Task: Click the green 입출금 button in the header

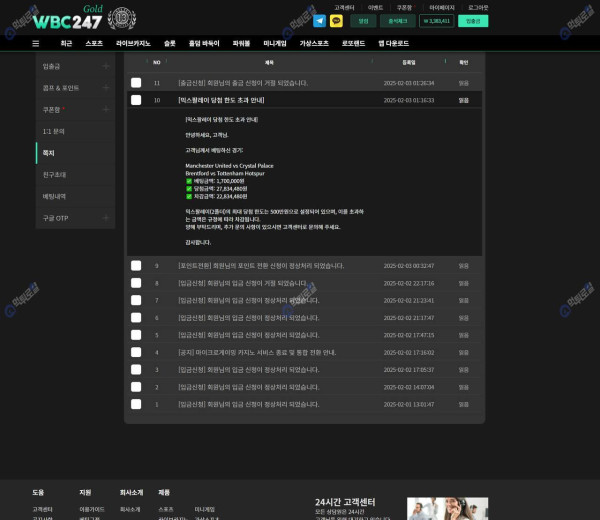Action: 472,20
